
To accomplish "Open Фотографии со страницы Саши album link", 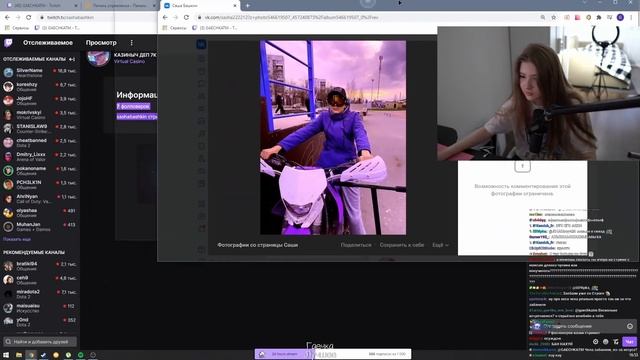I will click(258, 245).
